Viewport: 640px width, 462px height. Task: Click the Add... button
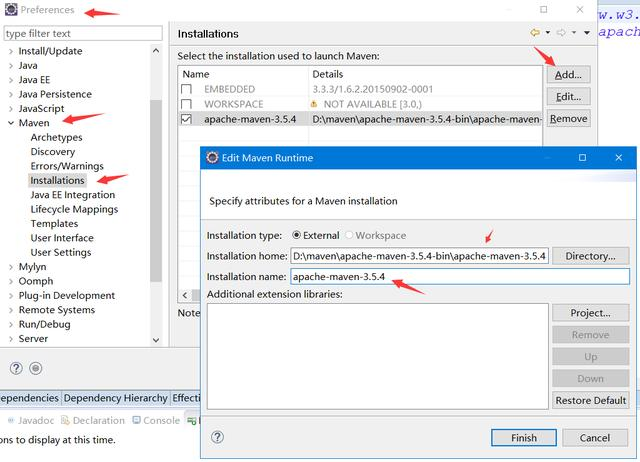tap(568, 75)
